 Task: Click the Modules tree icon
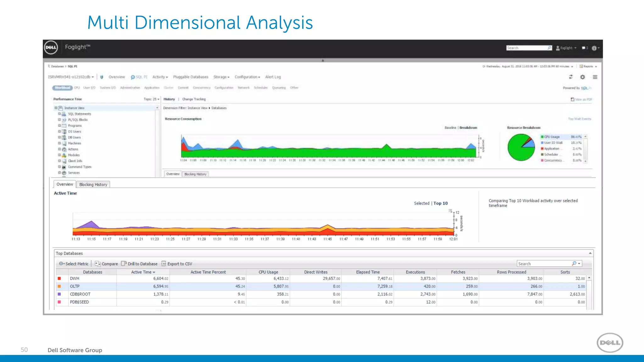(x=64, y=155)
